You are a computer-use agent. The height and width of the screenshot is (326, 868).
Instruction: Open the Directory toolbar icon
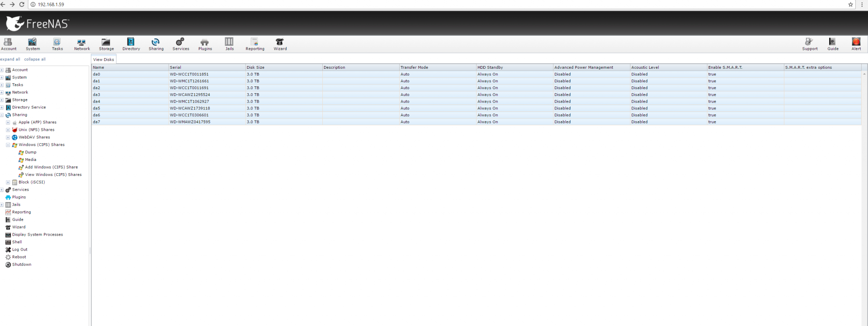[x=131, y=44]
